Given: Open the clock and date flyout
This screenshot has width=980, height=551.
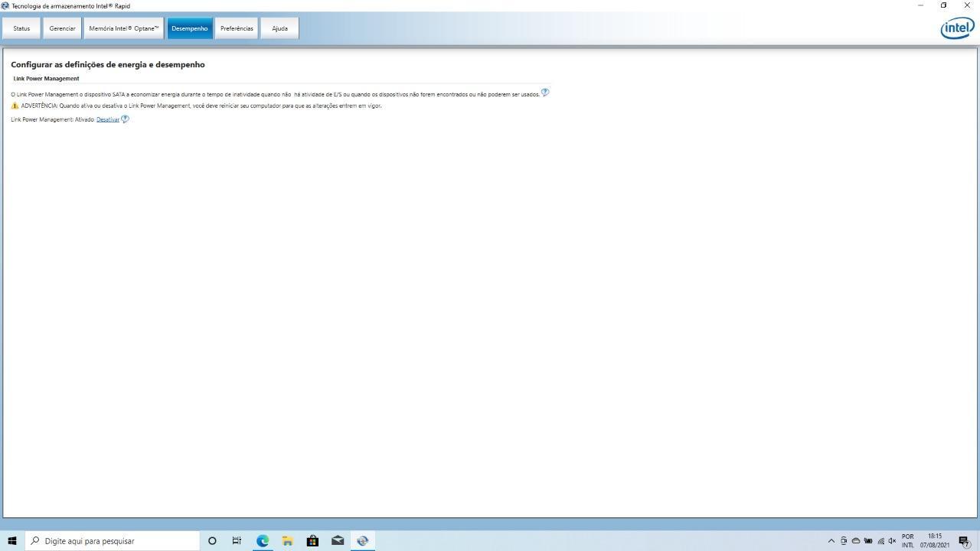Looking at the screenshot, I should (x=935, y=541).
